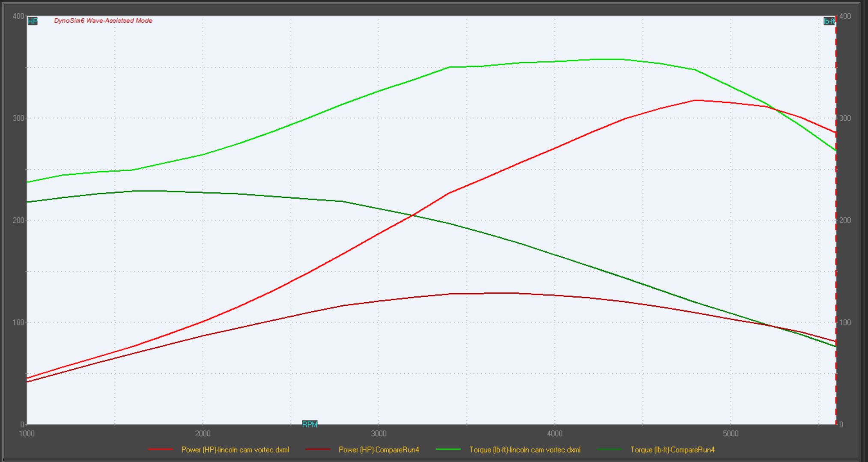Click the RPM axis label badge
The height and width of the screenshot is (462, 868).
310,424
